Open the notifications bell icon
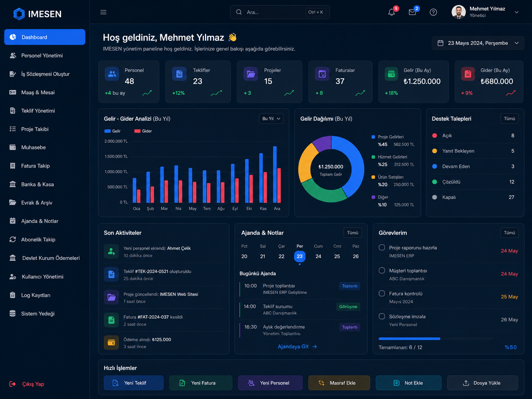The width and height of the screenshot is (532, 399). coord(392,12)
